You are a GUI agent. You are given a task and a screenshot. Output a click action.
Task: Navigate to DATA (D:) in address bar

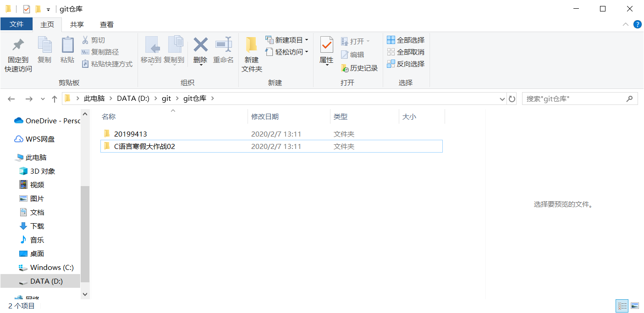pyautogui.click(x=133, y=99)
